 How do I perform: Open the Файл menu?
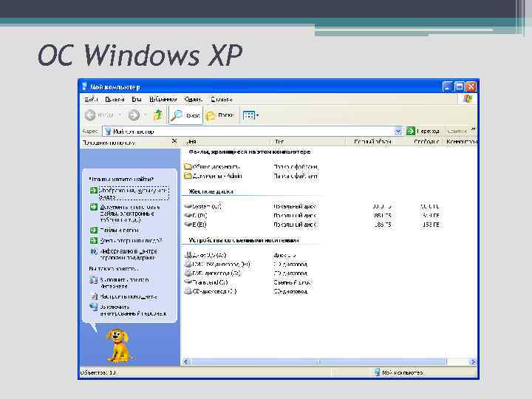point(92,99)
